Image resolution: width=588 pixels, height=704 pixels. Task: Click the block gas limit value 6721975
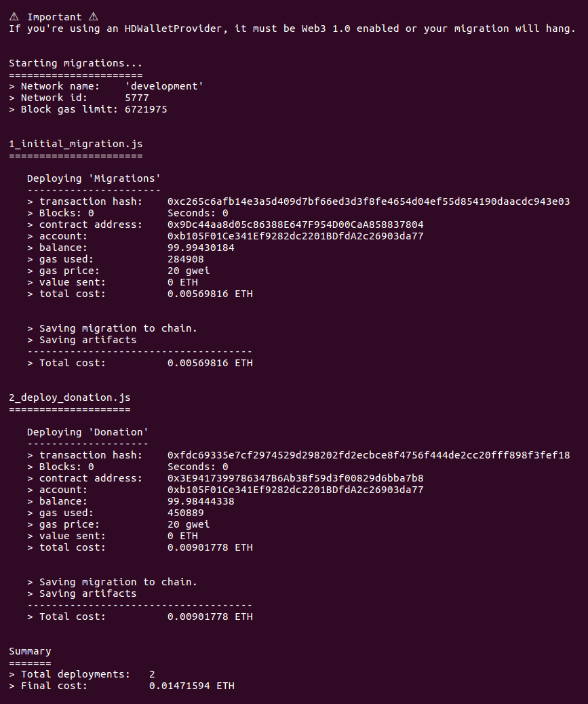point(145,109)
